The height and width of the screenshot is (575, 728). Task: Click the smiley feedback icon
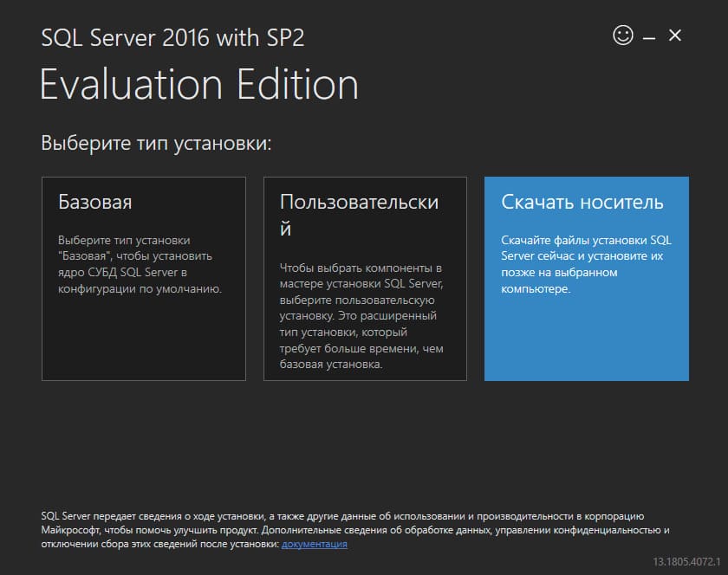click(622, 35)
